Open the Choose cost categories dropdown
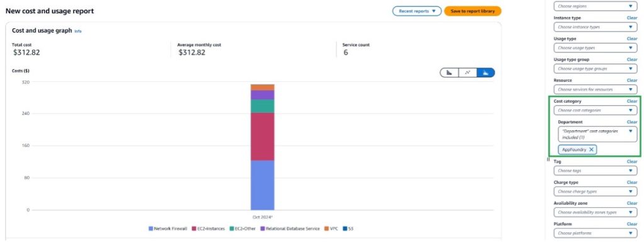644x243 pixels. 595,110
